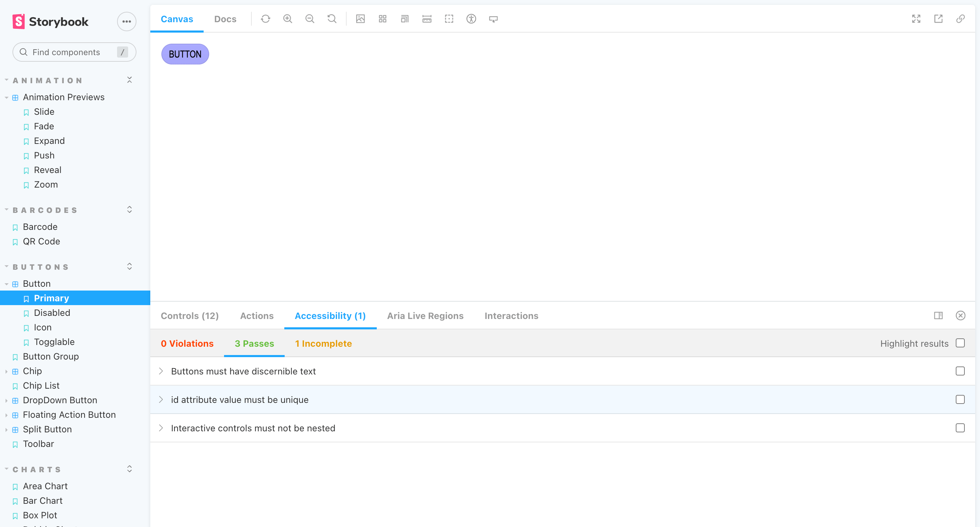Search components using the Find components field

[x=73, y=52]
